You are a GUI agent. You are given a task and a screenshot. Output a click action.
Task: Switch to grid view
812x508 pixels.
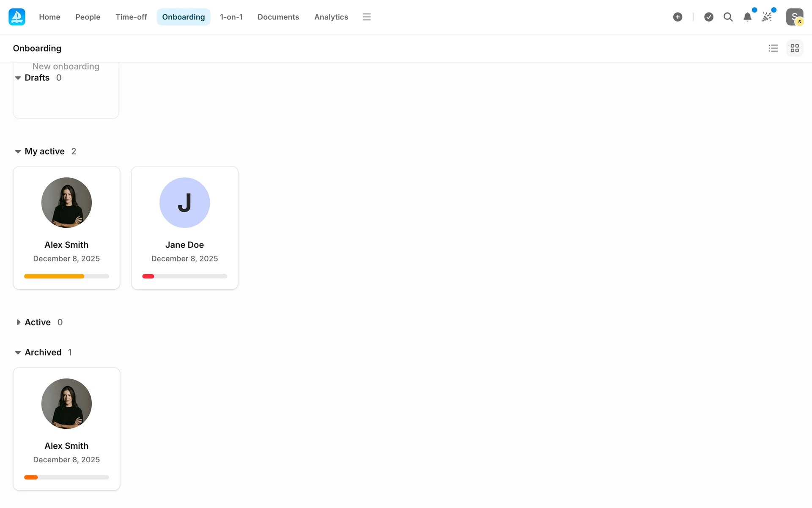795,48
